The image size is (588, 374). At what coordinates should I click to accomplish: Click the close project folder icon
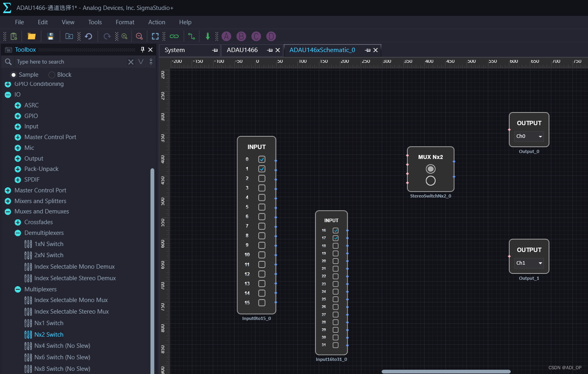click(69, 36)
